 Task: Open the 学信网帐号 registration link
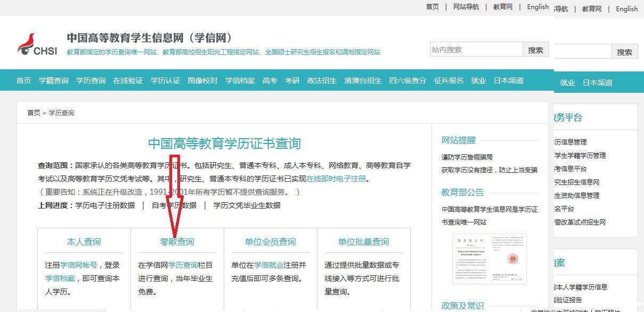pos(78,265)
